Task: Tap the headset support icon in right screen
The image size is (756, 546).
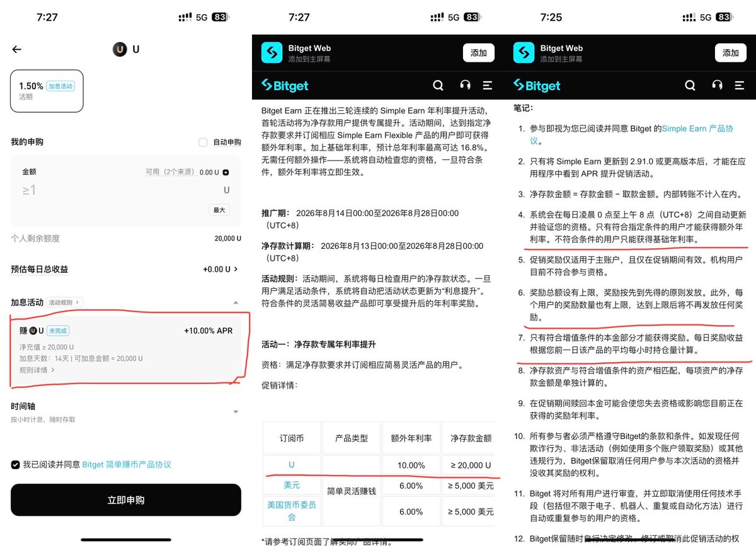Action: coord(717,86)
